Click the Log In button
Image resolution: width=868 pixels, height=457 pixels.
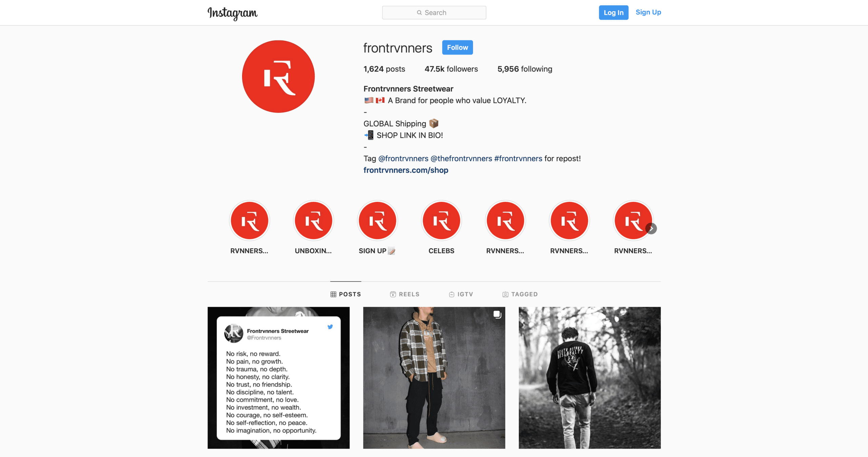[613, 12]
